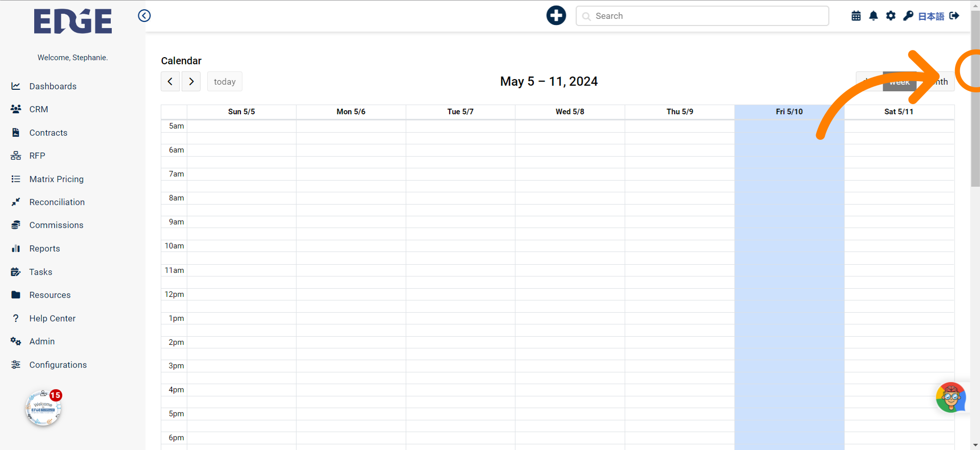
Task: Click the Resources folder icon
Action: [16, 295]
